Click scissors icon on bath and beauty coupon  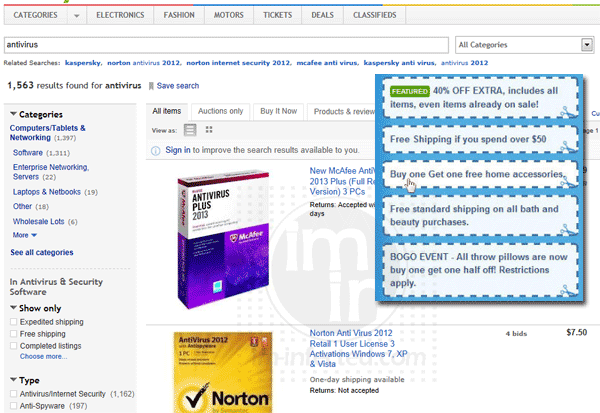(x=568, y=230)
